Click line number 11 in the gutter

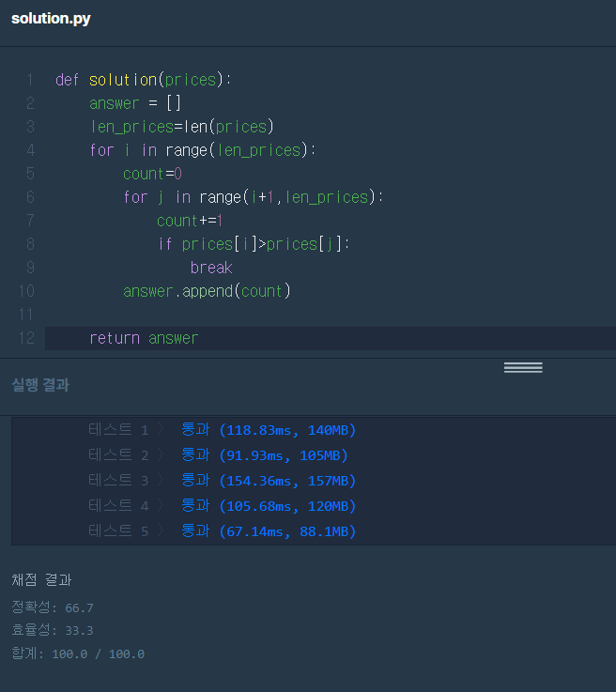tap(25, 315)
